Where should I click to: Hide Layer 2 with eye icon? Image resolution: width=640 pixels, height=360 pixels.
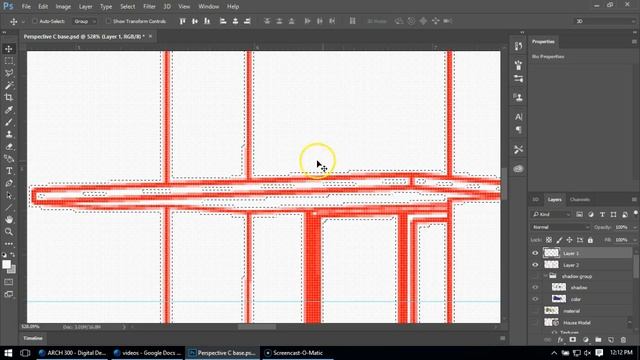[x=535, y=265]
